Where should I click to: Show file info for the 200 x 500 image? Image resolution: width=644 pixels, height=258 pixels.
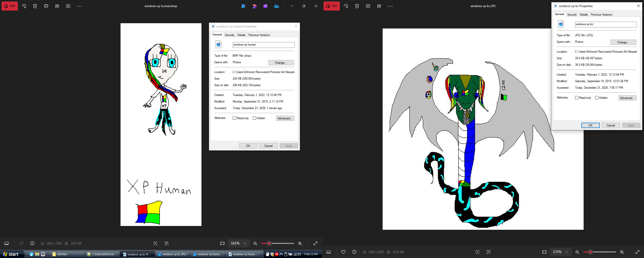32,243
